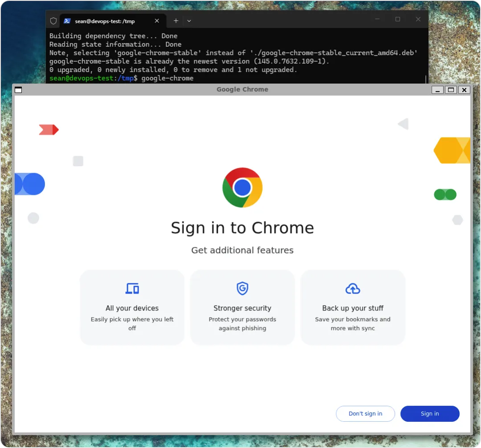The width and height of the screenshot is (481, 448).
Task: Click the Sign in button
Action: (x=429, y=413)
